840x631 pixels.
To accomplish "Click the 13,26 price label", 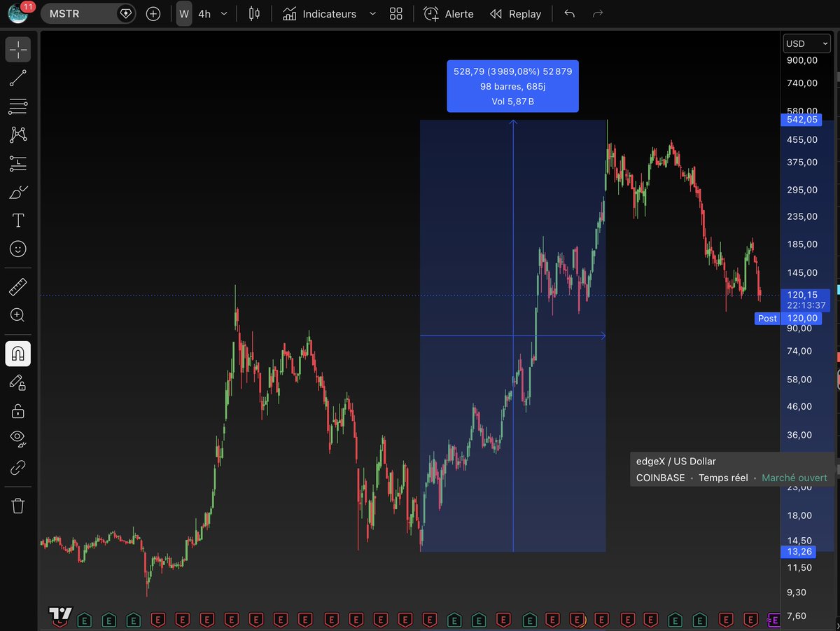I will click(799, 552).
